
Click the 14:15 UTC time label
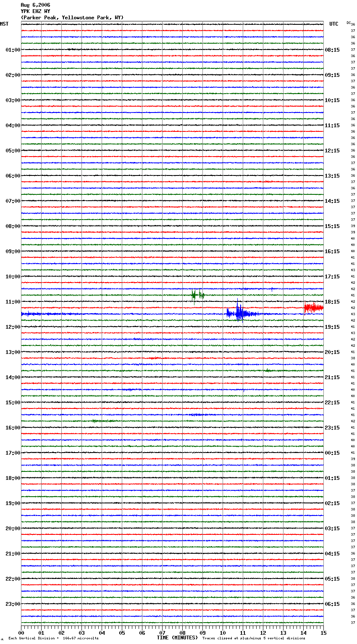(x=332, y=201)
